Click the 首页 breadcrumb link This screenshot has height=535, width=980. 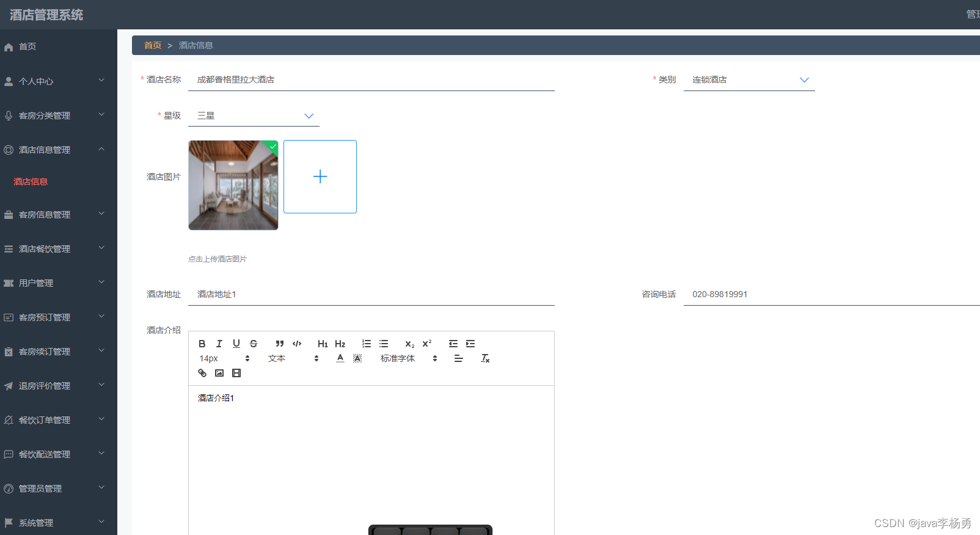153,45
